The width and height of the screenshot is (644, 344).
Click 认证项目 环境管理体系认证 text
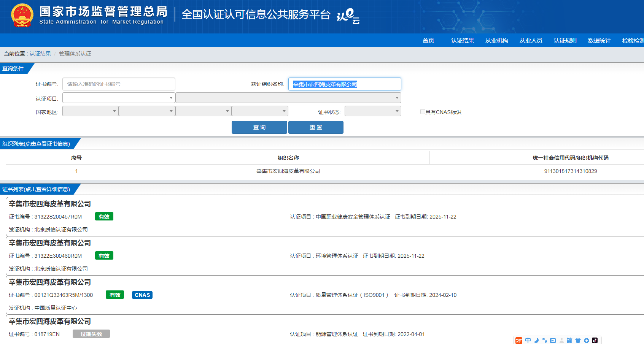324,256
